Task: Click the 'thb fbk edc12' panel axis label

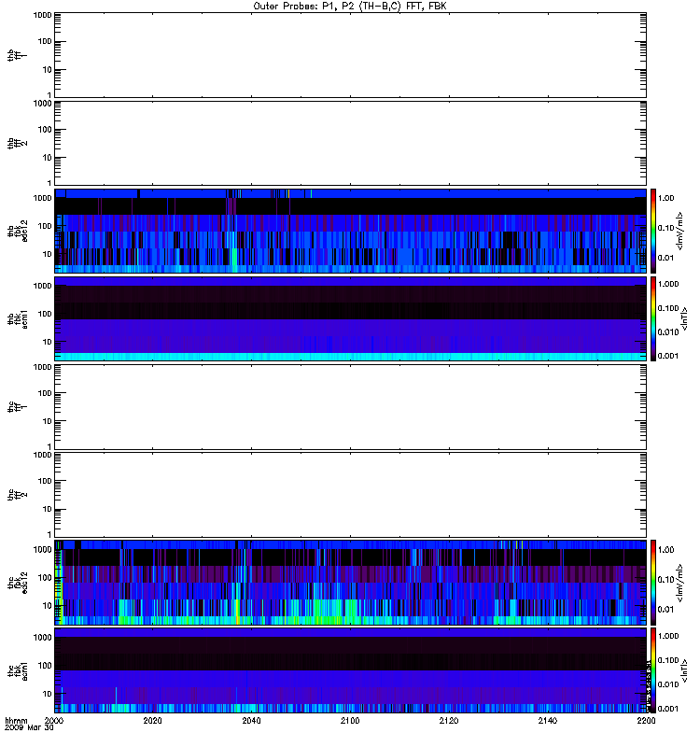Action: click(18, 231)
